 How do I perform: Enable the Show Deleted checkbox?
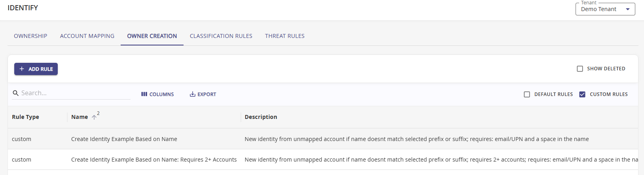pyautogui.click(x=580, y=69)
